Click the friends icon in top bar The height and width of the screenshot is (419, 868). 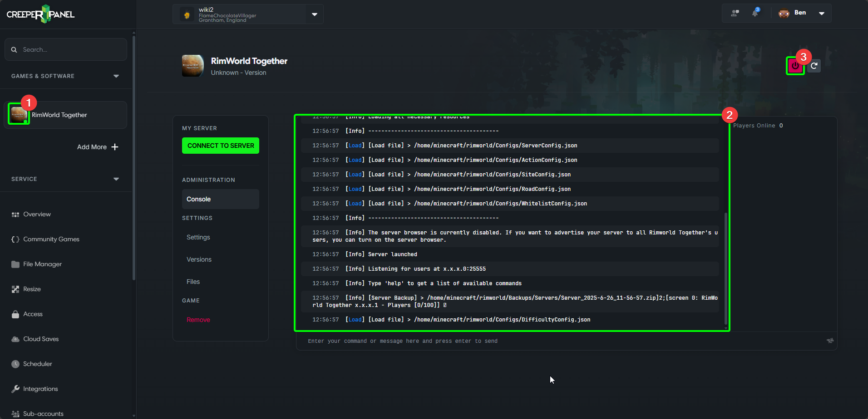[x=735, y=13]
